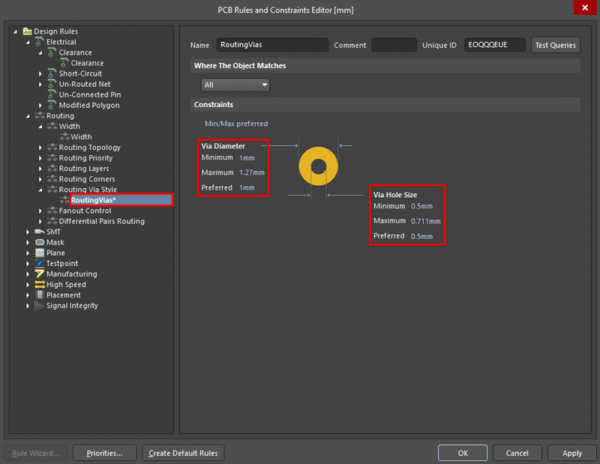The image size is (600, 464).
Task: Click the Min/Max preferred label
Action: click(x=236, y=124)
